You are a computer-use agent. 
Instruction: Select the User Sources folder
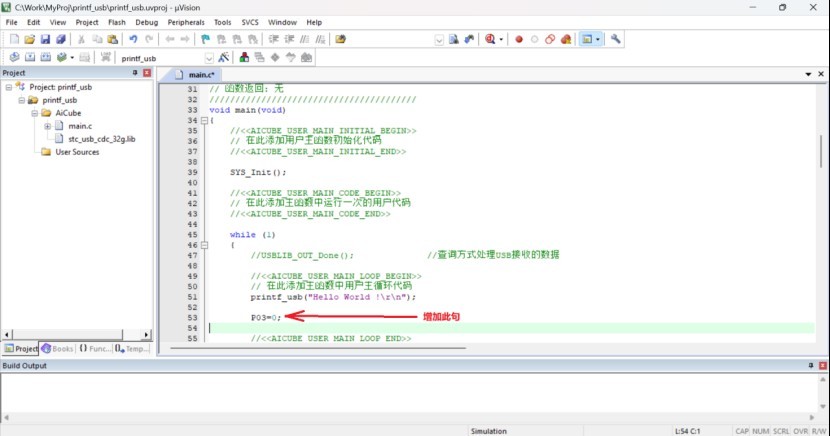(77, 152)
